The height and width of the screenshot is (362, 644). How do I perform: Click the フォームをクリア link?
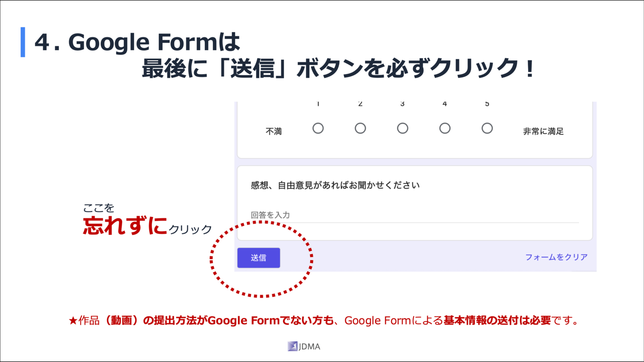tap(556, 257)
